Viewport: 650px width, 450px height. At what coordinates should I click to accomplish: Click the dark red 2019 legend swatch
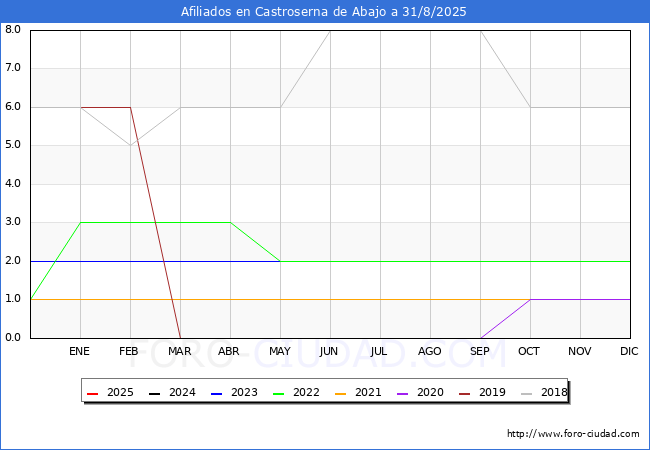(x=464, y=393)
